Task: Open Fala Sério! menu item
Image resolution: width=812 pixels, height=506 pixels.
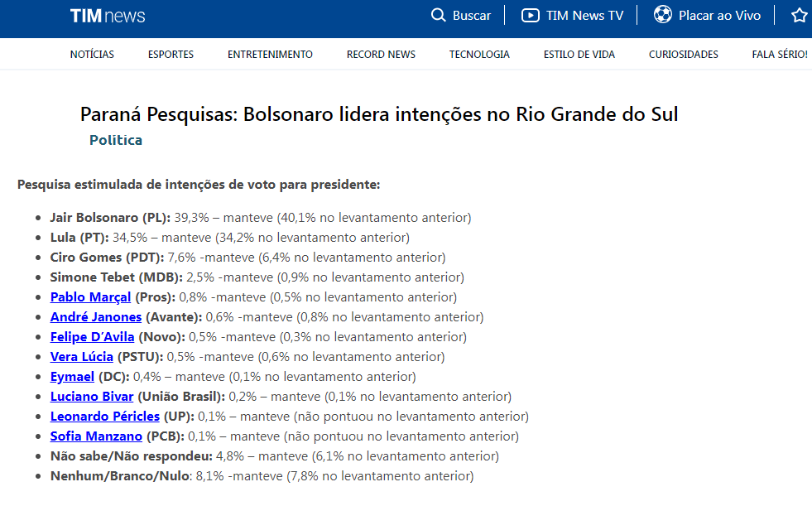Action: coord(780,55)
